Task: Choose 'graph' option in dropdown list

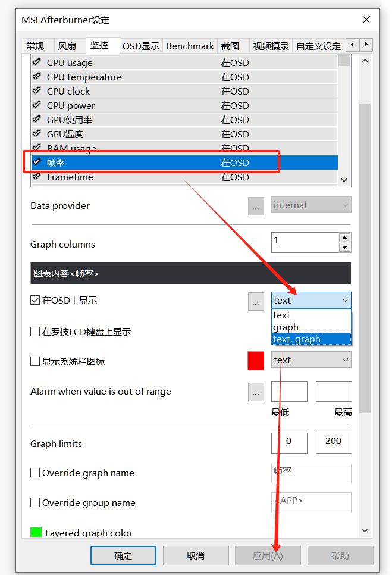Action: click(311, 327)
